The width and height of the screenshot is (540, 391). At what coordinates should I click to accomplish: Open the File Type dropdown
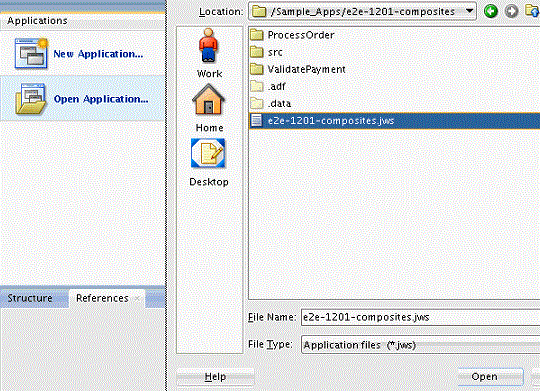click(420, 344)
